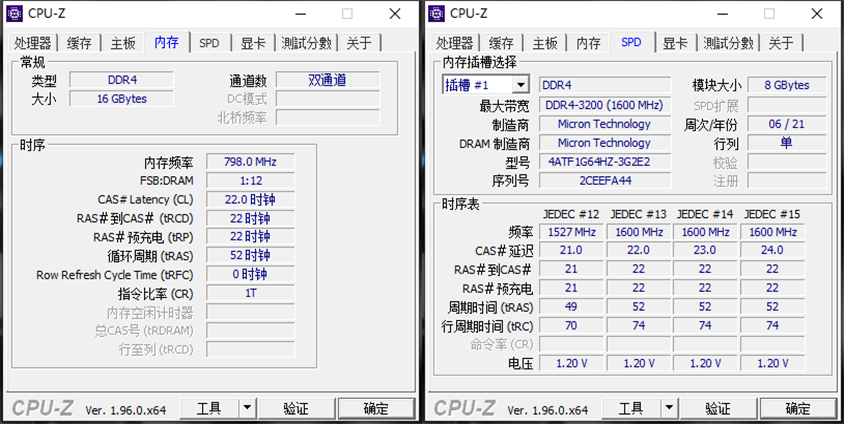Click the FSB:DRAM 1:12 value
Screen dimensions: 844x424
tap(250, 181)
